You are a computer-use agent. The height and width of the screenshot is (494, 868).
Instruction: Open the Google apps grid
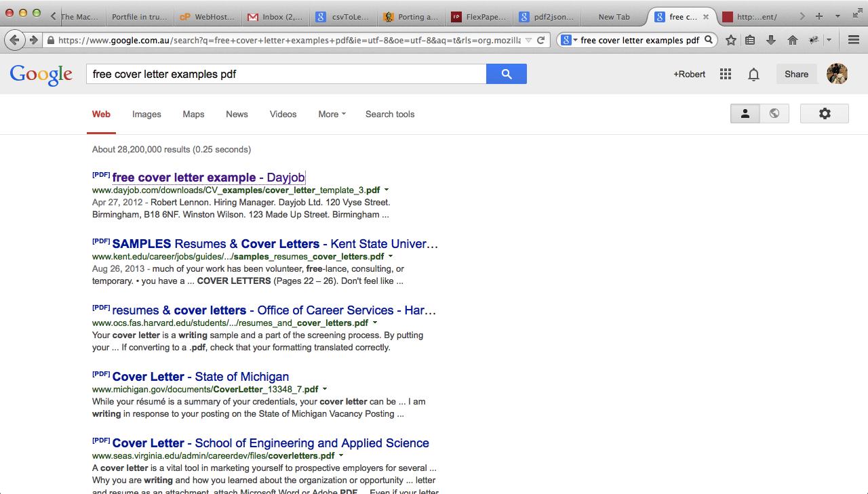[726, 74]
